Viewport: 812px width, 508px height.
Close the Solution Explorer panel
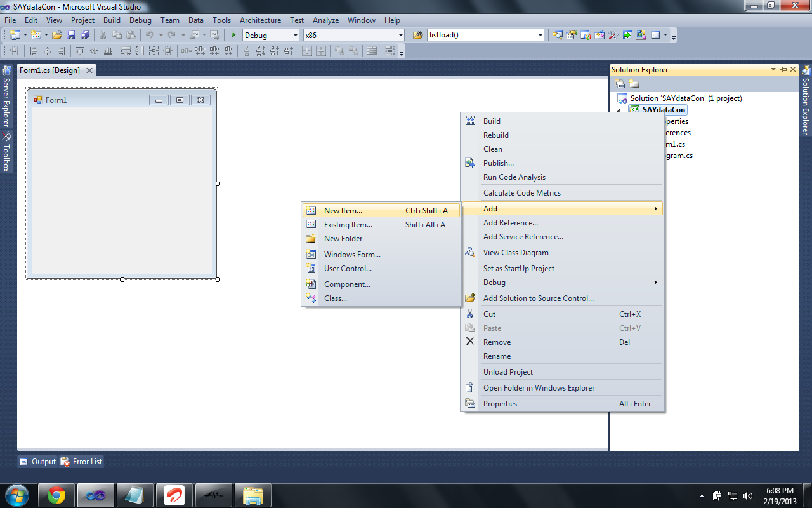[792, 69]
